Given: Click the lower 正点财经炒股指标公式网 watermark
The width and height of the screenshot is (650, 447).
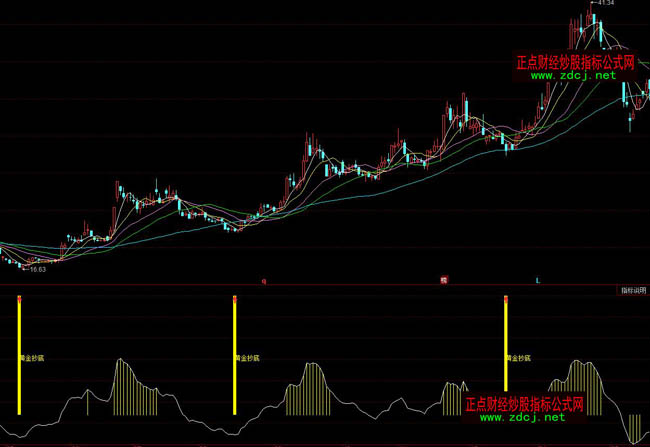Looking at the screenshot, I should click(525, 404).
